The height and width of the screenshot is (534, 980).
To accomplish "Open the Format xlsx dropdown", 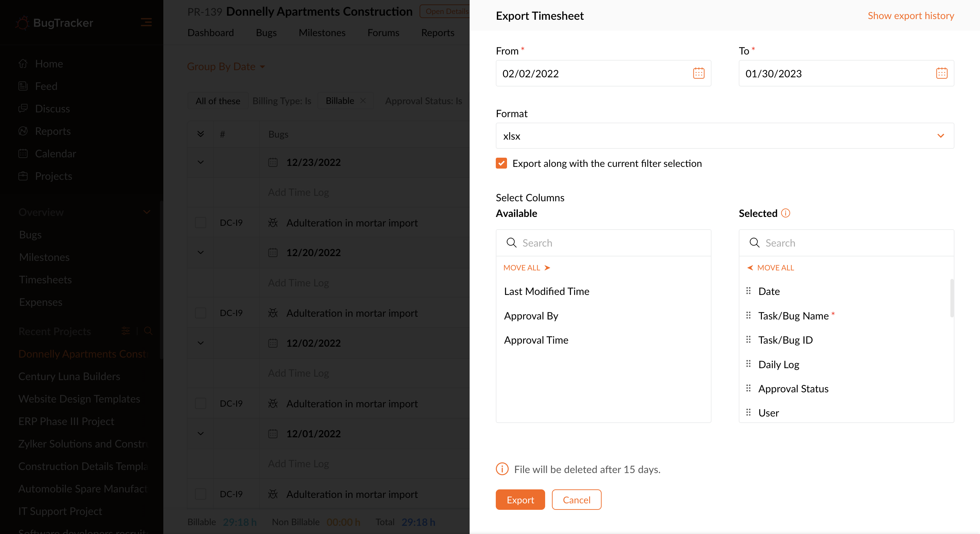I will click(x=725, y=136).
